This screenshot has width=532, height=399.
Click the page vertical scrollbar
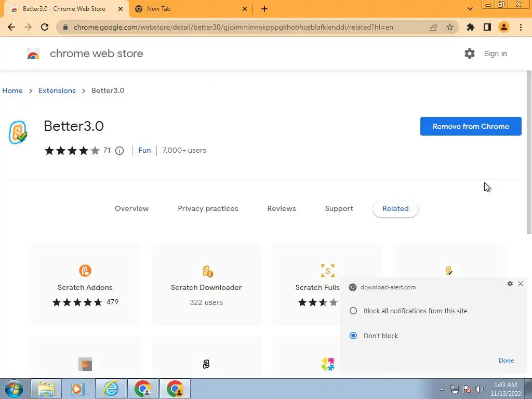click(x=529, y=152)
